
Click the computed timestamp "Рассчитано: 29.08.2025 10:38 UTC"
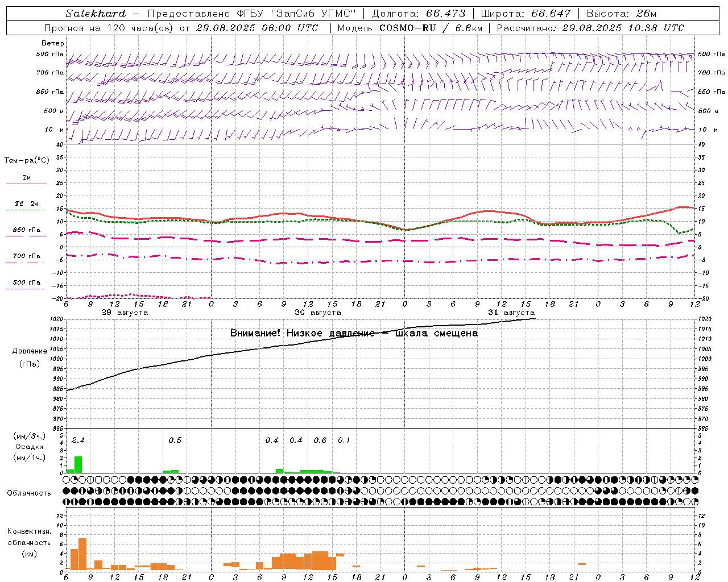click(590, 28)
